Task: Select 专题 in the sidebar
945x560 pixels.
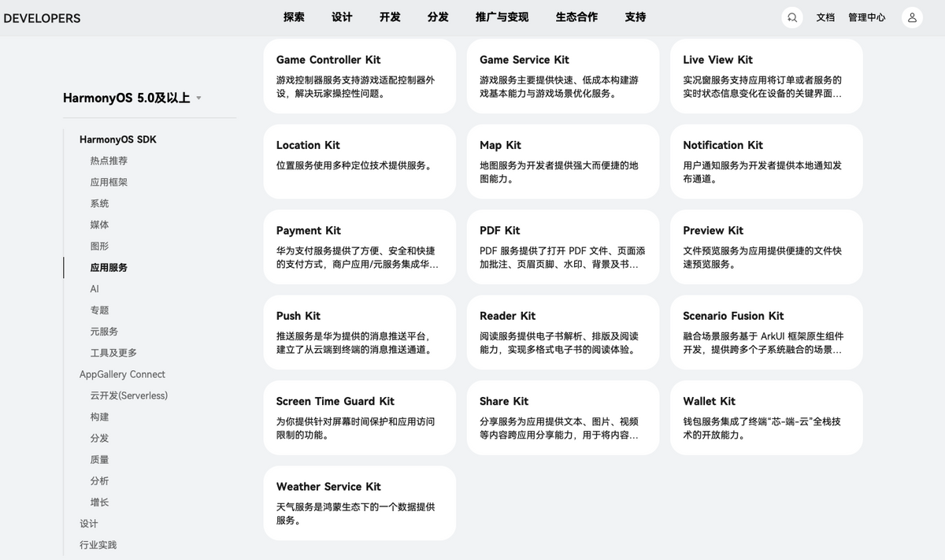Action: (99, 310)
